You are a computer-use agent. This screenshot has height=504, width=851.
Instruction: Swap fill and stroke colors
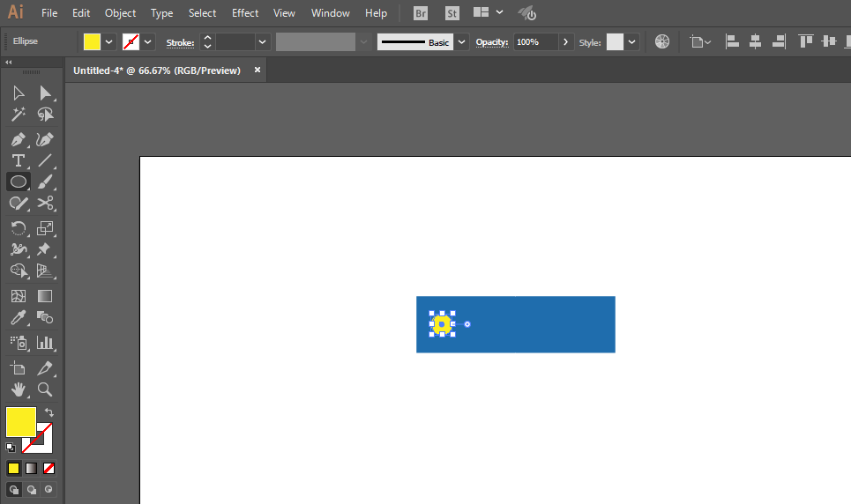coord(49,412)
